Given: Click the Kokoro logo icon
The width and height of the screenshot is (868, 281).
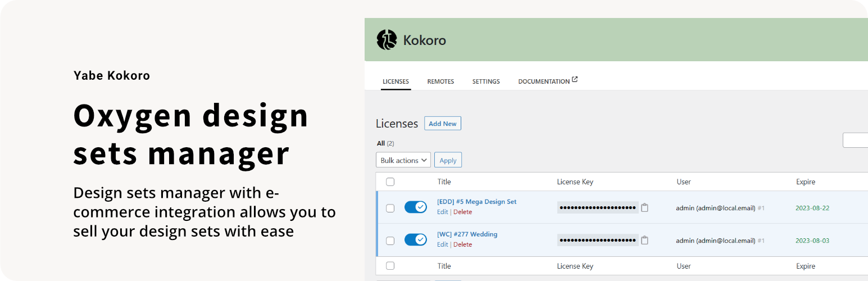Looking at the screenshot, I should pyautogui.click(x=387, y=40).
